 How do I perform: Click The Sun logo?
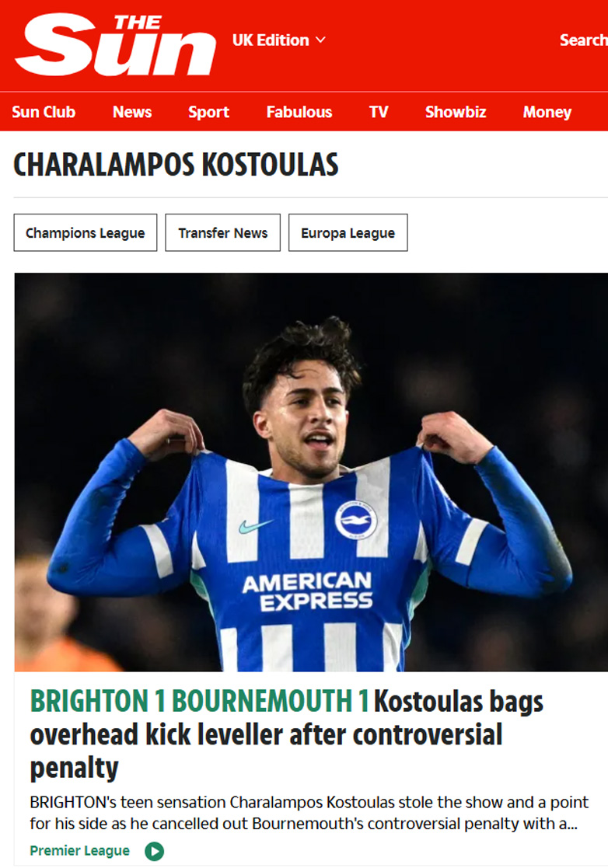(x=115, y=44)
